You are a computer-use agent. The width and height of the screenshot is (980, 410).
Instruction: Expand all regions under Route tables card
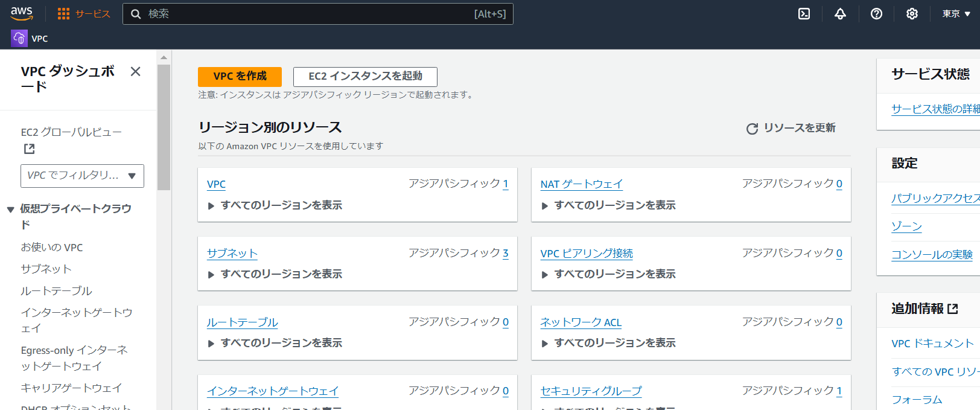275,343
